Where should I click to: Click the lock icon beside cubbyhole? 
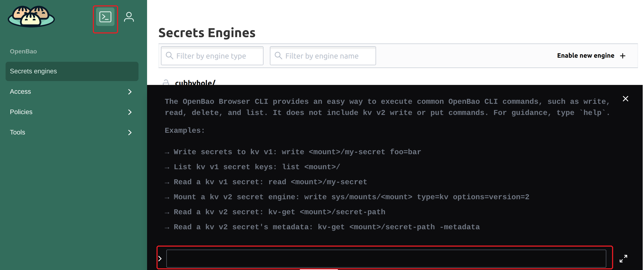tap(166, 83)
